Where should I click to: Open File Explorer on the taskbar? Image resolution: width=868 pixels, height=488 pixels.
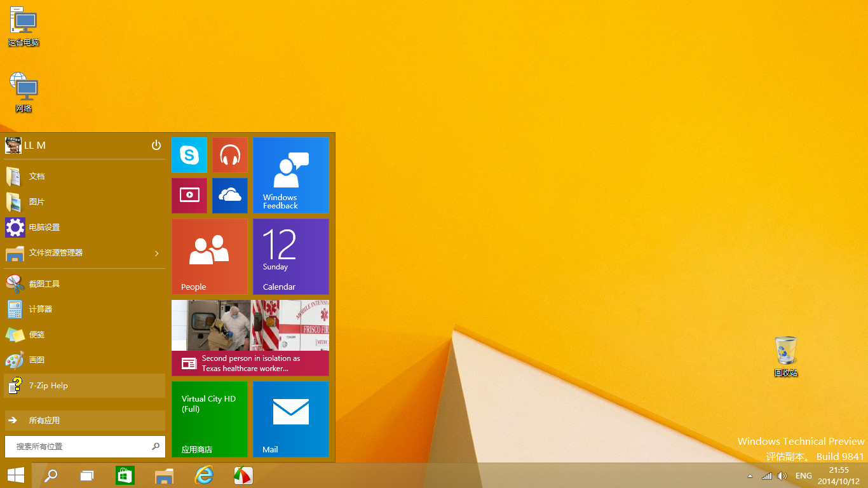pos(165,475)
